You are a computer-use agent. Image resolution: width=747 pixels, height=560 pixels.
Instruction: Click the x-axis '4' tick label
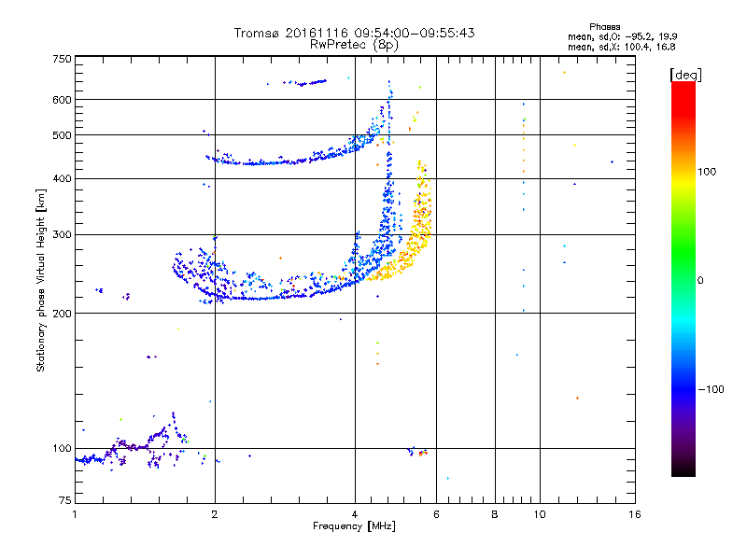(x=355, y=514)
